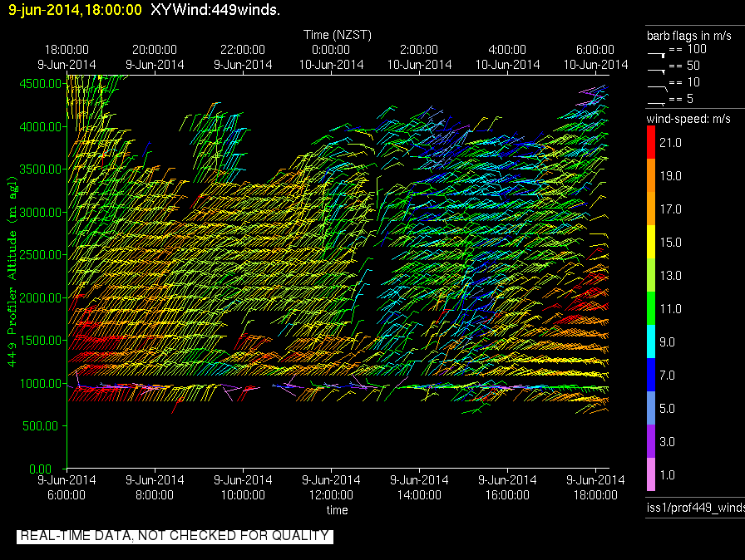
Task: Click the 3500.00 altitude tick label
Action: 41,169
